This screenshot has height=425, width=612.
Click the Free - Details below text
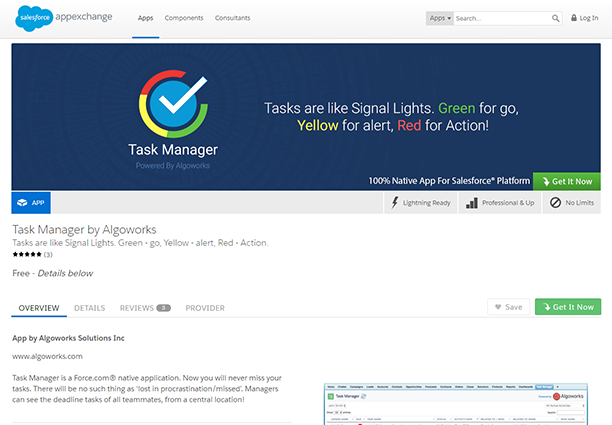point(53,273)
